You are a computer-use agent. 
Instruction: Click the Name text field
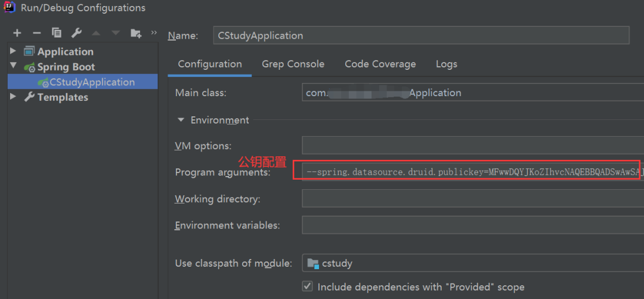tap(421, 36)
